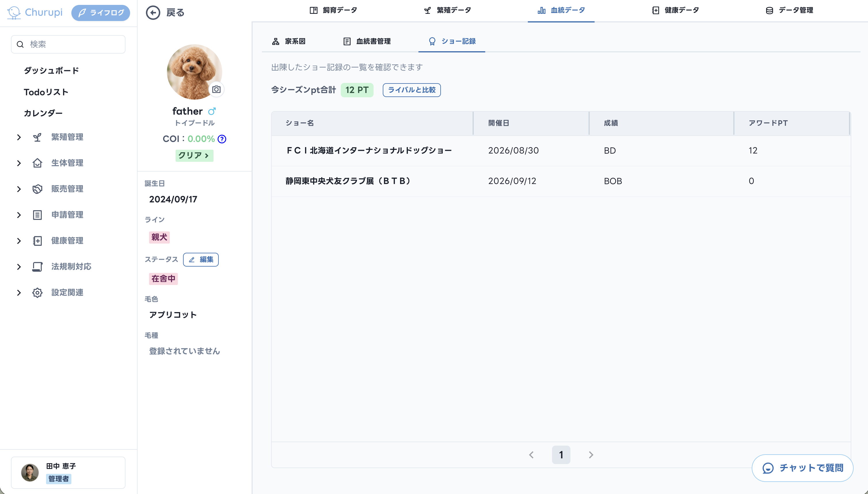Open the 繁殖データ tab
Screen dimensions: 868x494
tap(447, 10)
